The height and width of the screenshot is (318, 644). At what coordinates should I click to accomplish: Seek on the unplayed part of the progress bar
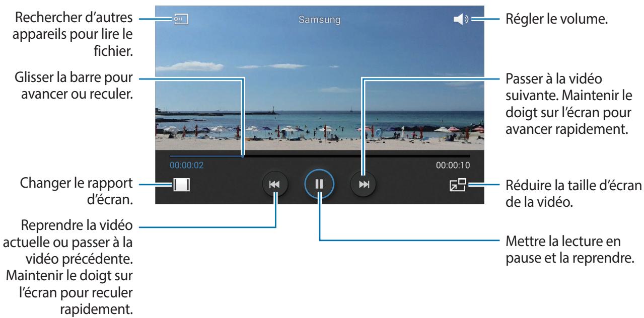pos(357,156)
